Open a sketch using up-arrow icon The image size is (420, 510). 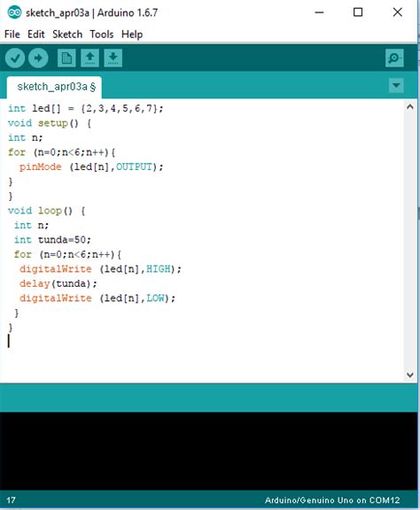[x=89, y=58]
